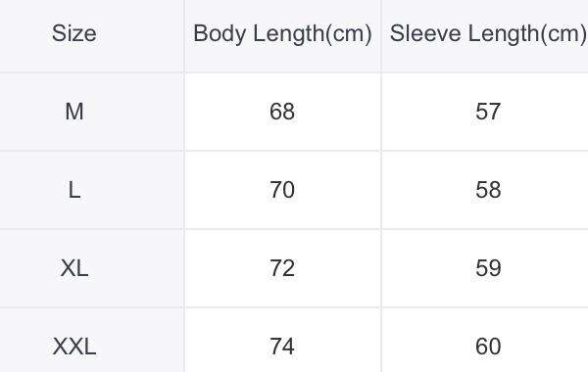The height and width of the screenshot is (372, 588).
Task: Select sleeve length value 57
Action: pos(488,112)
